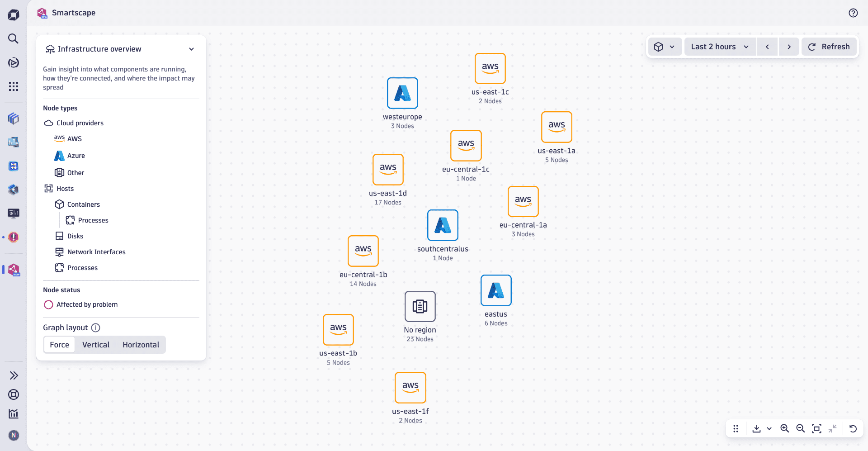Click the fit-to-screen icon on the graph toolbar
This screenshot has width=868, height=451.
pos(817,428)
